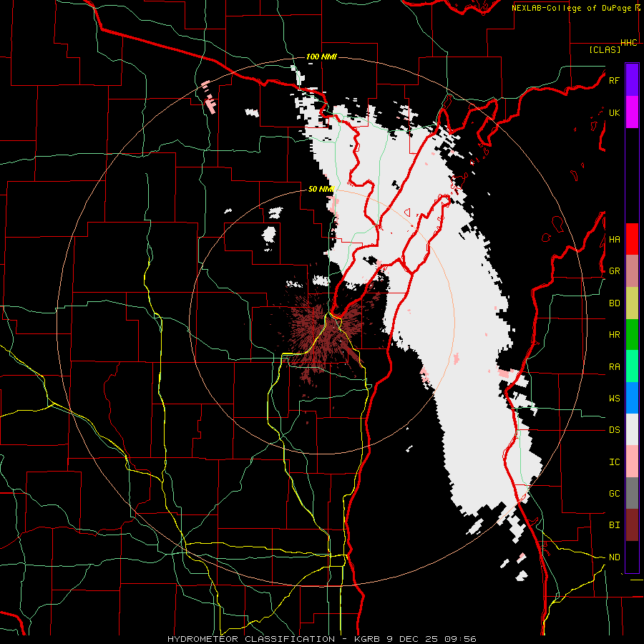Select the red HA legend swatch

(x=632, y=239)
